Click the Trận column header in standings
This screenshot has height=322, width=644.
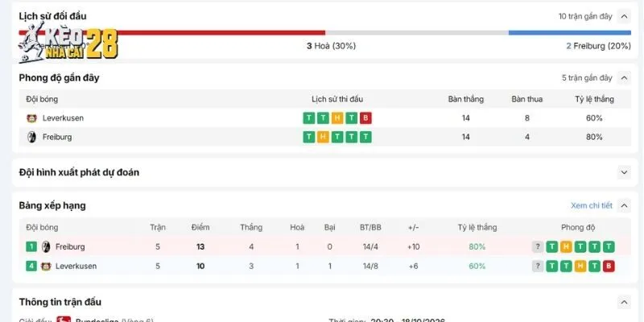pos(158,228)
